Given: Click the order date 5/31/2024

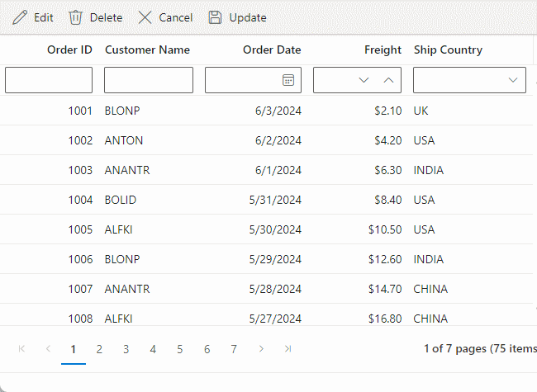Looking at the screenshot, I should pyautogui.click(x=275, y=200).
